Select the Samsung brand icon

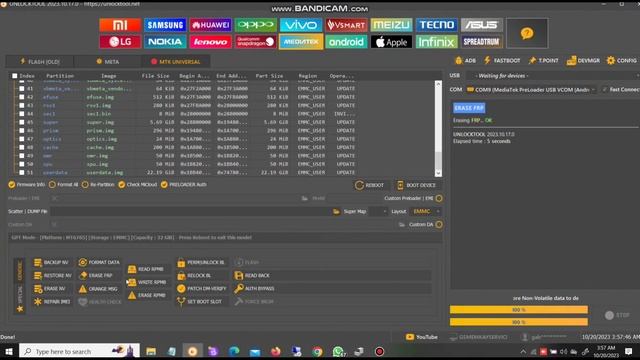pos(165,25)
